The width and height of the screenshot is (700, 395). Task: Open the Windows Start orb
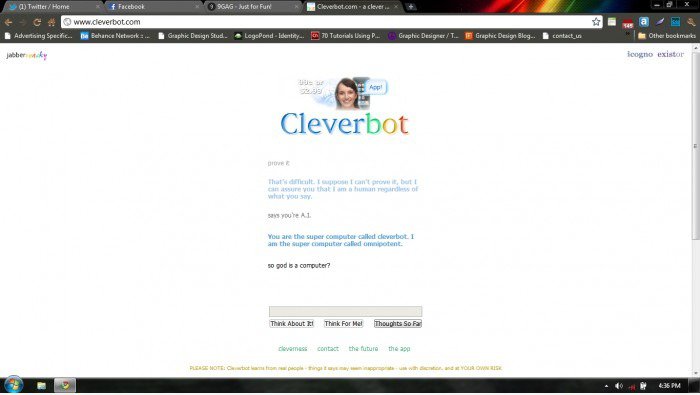[13, 385]
